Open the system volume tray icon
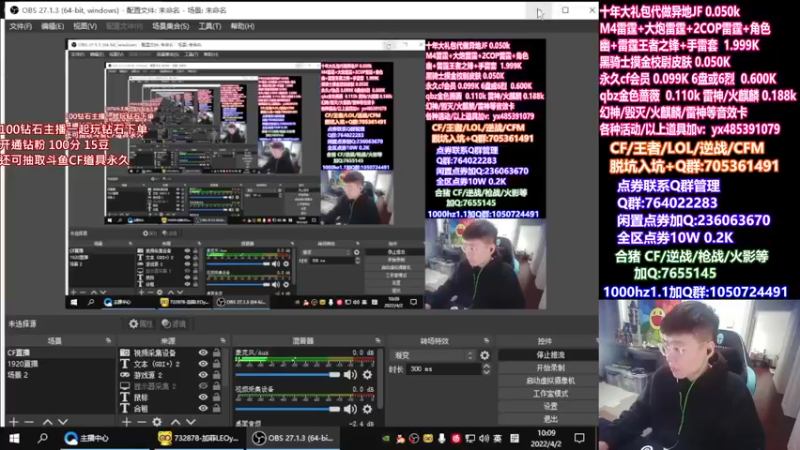This screenshot has width=800, height=450. pos(484,438)
